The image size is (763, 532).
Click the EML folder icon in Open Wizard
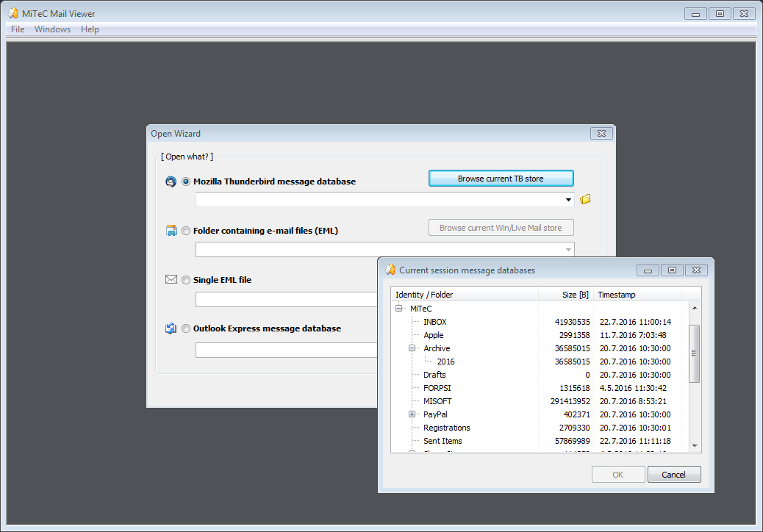point(171,231)
